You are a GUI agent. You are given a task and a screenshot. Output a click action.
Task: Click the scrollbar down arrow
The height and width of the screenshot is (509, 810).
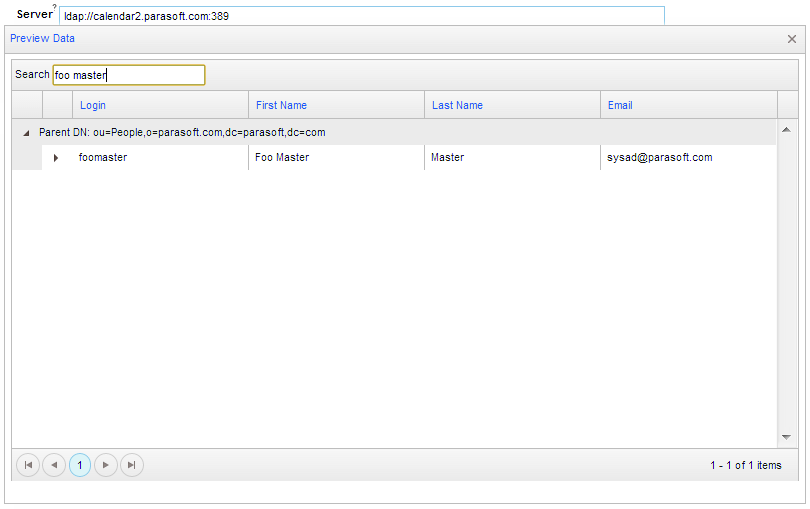coord(786,437)
